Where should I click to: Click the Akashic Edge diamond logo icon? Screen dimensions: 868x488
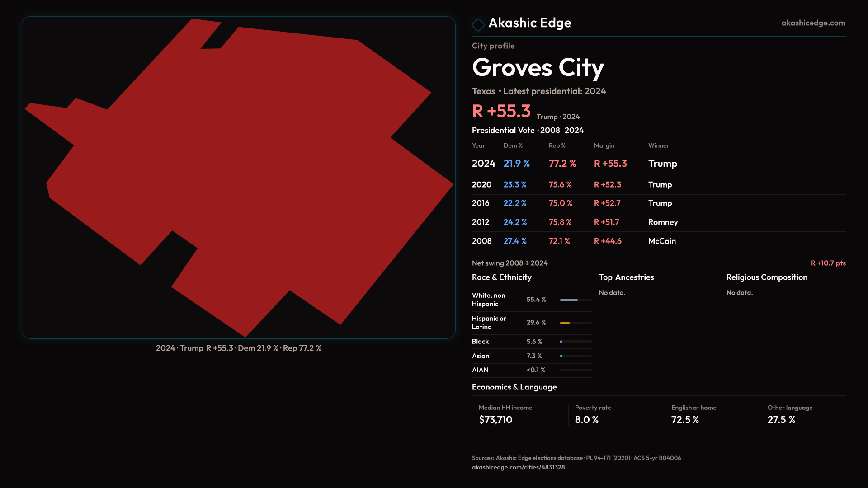coord(478,24)
